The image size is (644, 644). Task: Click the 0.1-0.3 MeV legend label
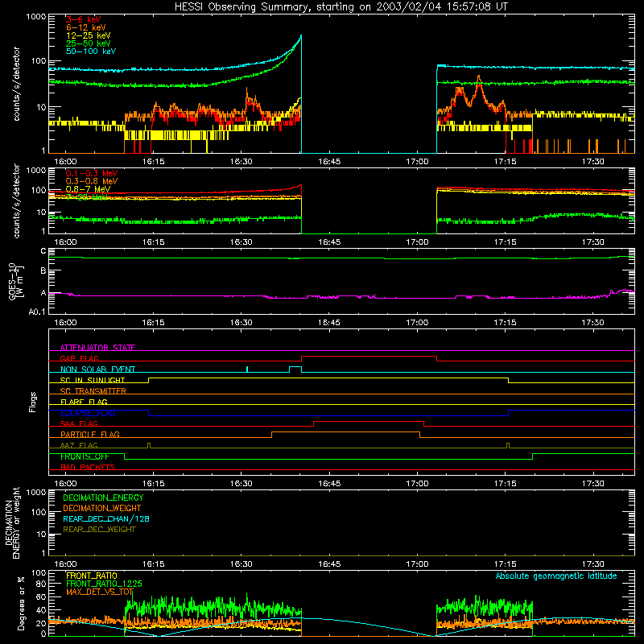click(92, 173)
